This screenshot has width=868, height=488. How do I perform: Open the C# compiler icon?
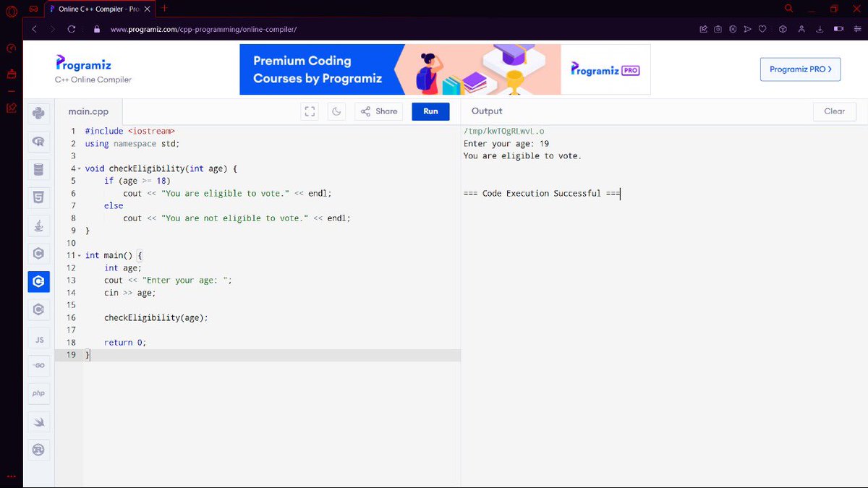pyautogui.click(x=38, y=309)
